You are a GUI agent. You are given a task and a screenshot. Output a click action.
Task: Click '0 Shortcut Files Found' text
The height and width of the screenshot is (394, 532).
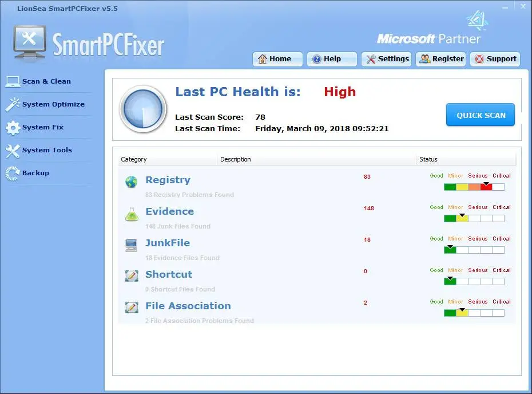pos(180,289)
